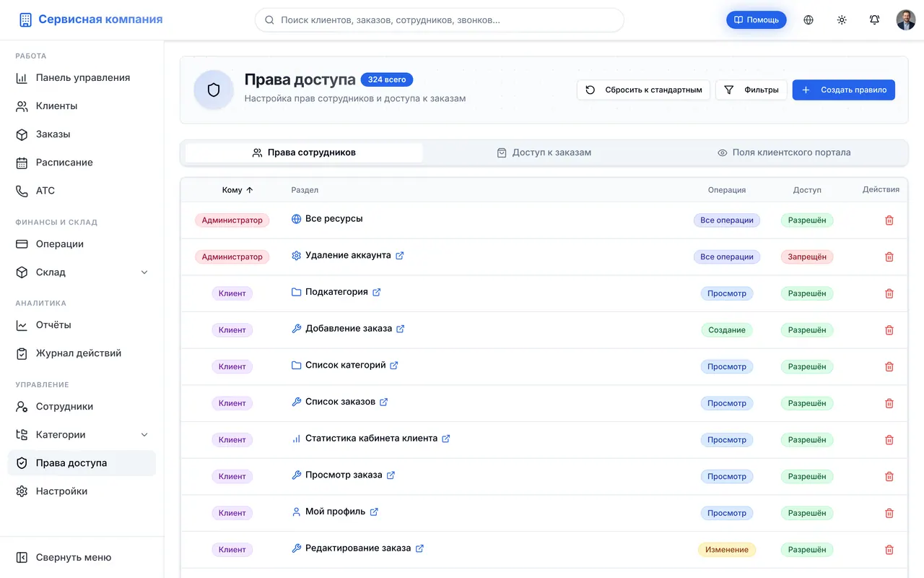Open external link next to 'Добавление заказа'

[401, 329]
